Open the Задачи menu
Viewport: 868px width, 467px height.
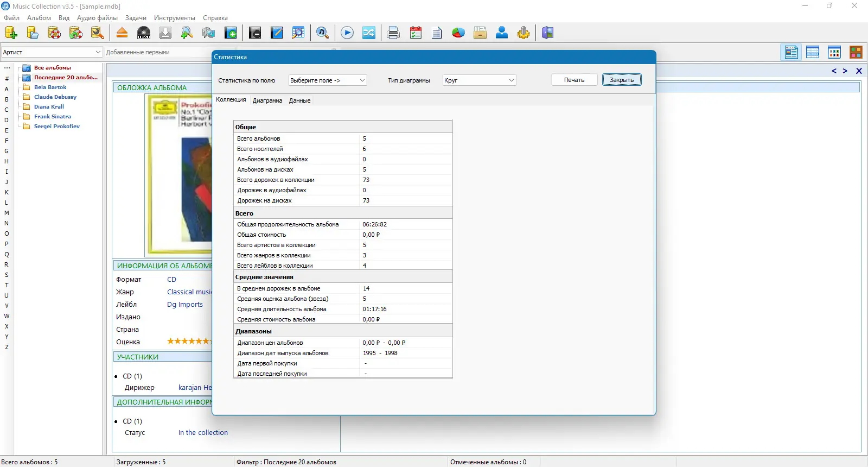click(x=136, y=18)
